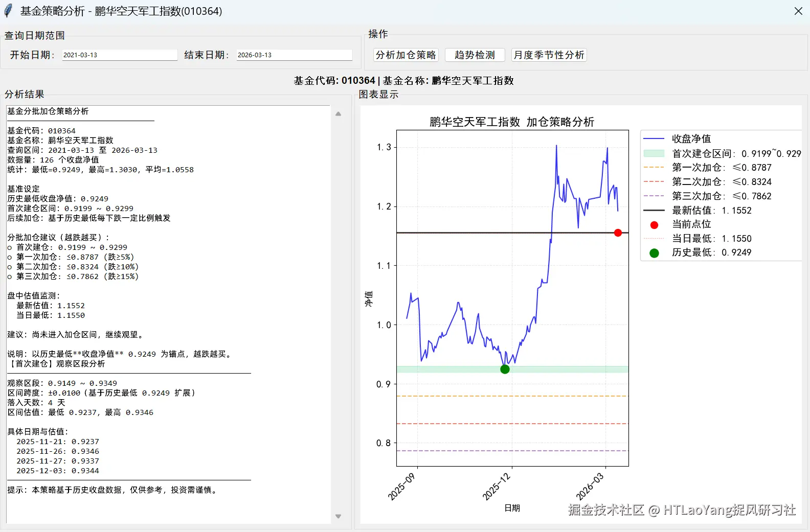810x532 pixels.
Task: Launch 月度季节性分析
Action: (549, 55)
